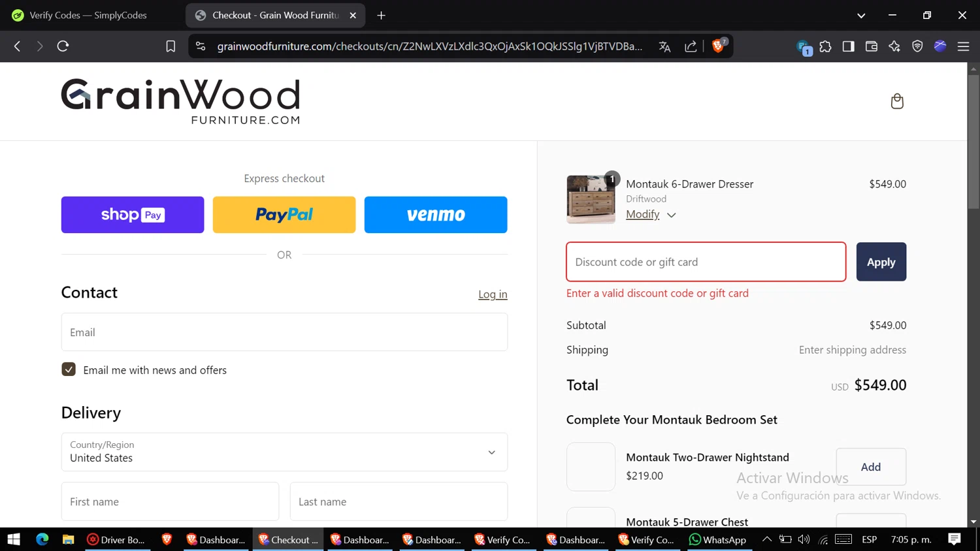
Task: Click the Log in link
Action: (493, 294)
